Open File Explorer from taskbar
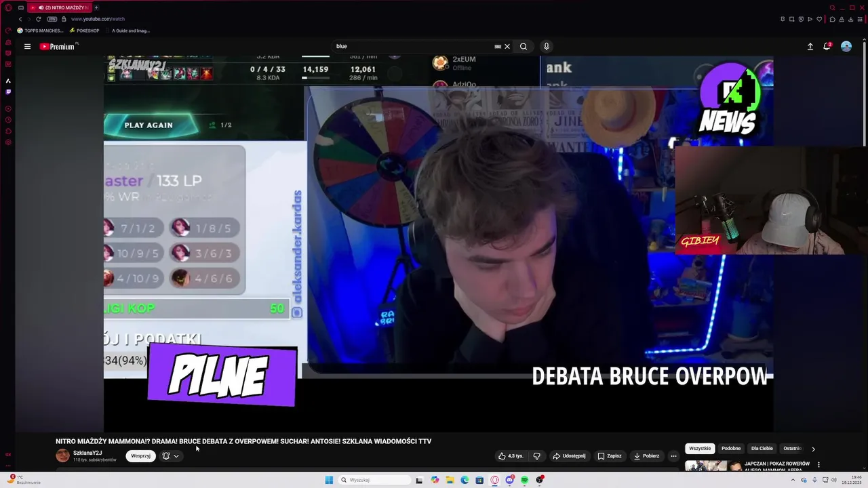The height and width of the screenshot is (488, 868). point(450,480)
